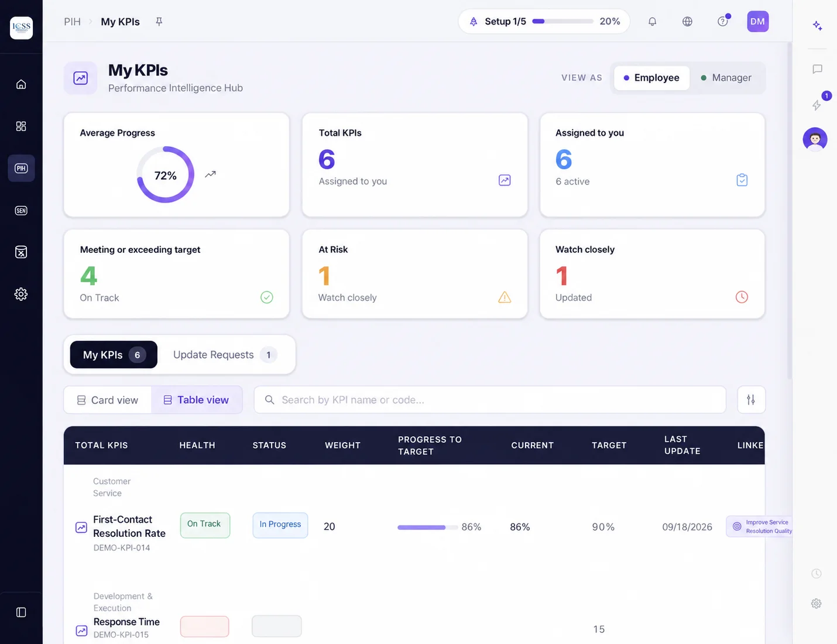
Task: Click the notifications bell icon
Action: point(652,22)
